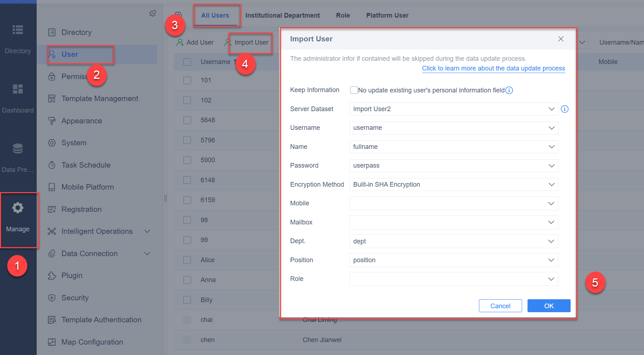
Task: Check the checkbox next to user Alice
Action: tap(187, 260)
